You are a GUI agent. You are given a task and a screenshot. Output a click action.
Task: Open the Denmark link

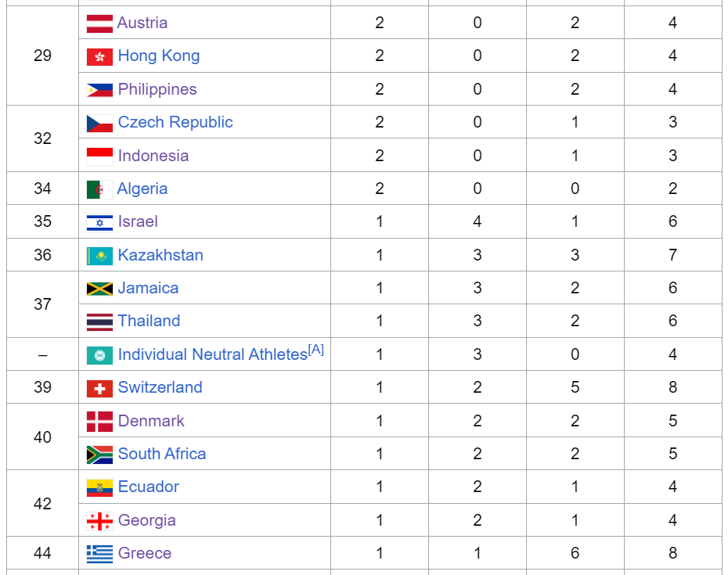click(151, 420)
